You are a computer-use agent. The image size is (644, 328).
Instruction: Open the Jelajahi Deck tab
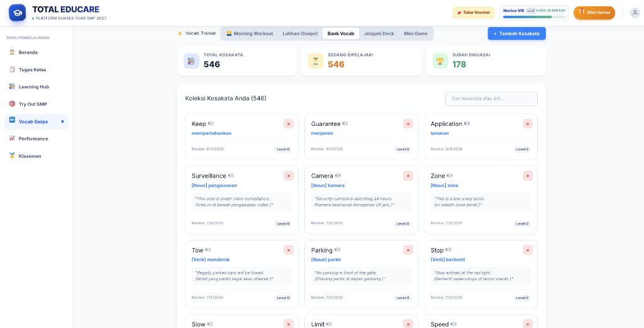click(x=379, y=34)
